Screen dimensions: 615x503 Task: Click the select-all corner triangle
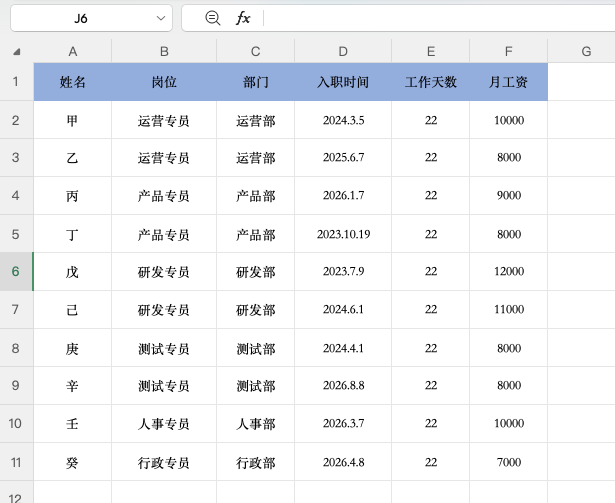tap(16, 52)
